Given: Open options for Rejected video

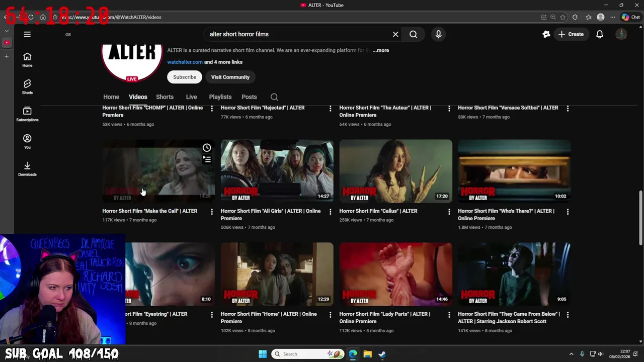Looking at the screenshot, I should click(x=331, y=109).
